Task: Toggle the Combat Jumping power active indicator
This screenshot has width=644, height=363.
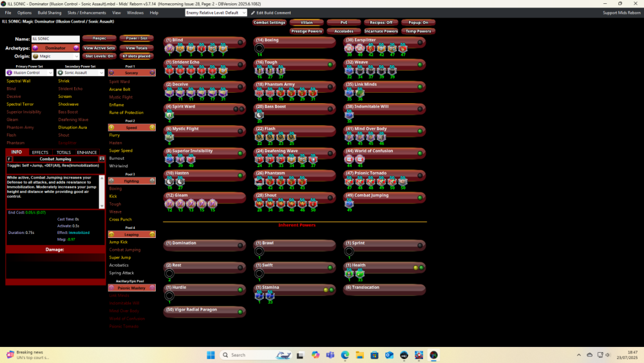Action: coord(420,197)
